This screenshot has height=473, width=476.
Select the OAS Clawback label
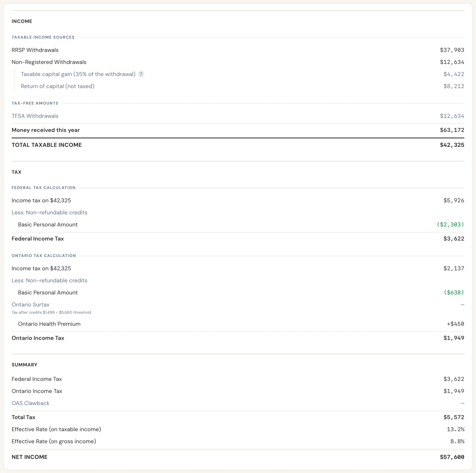(31, 403)
